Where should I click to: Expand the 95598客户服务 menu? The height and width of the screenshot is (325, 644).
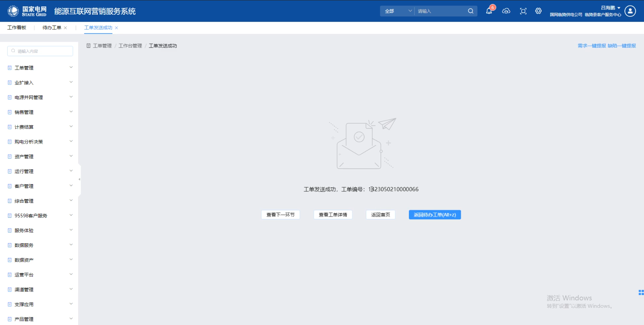tap(40, 216)
